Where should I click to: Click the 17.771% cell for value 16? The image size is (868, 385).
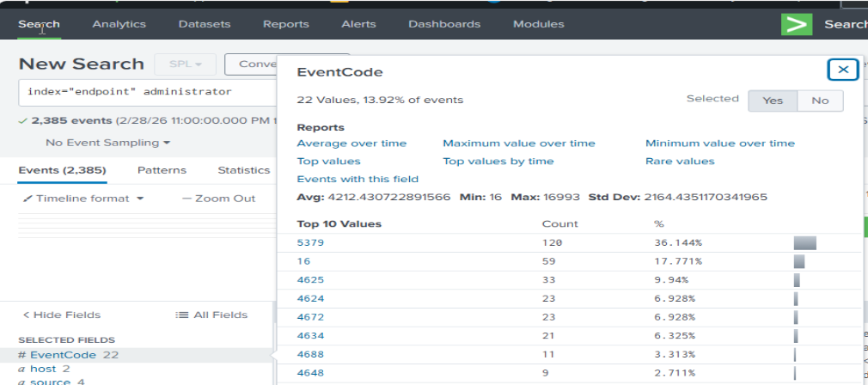[x=678, y=261]
